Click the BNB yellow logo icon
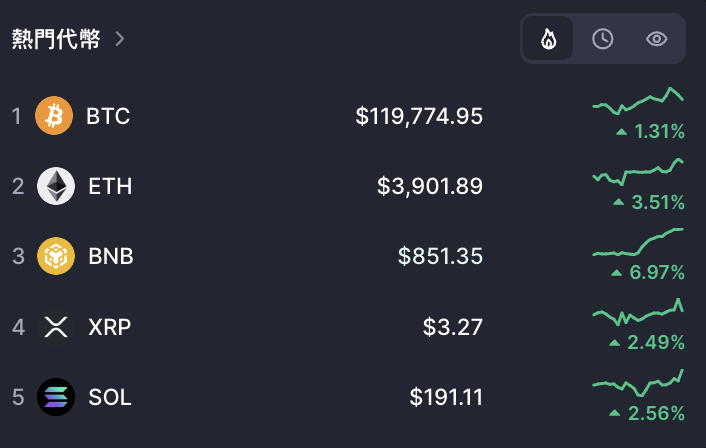 [56, 256]
